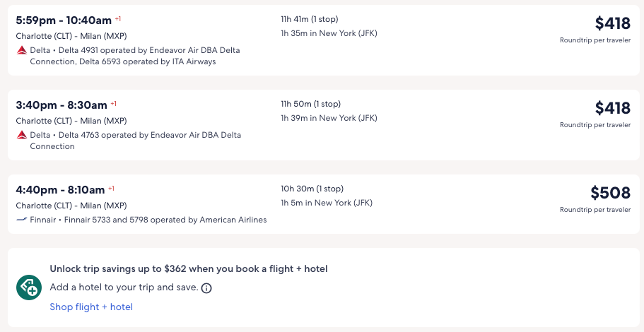Screen dimensions: 644x332
Task: Select the 3:40pm - 8:30am flight time
Action: (62, 105)
